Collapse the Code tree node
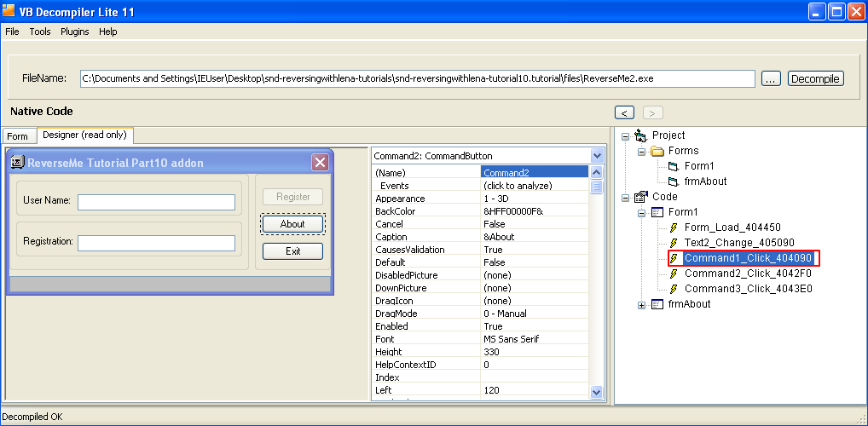 click(x=626, y=198)
